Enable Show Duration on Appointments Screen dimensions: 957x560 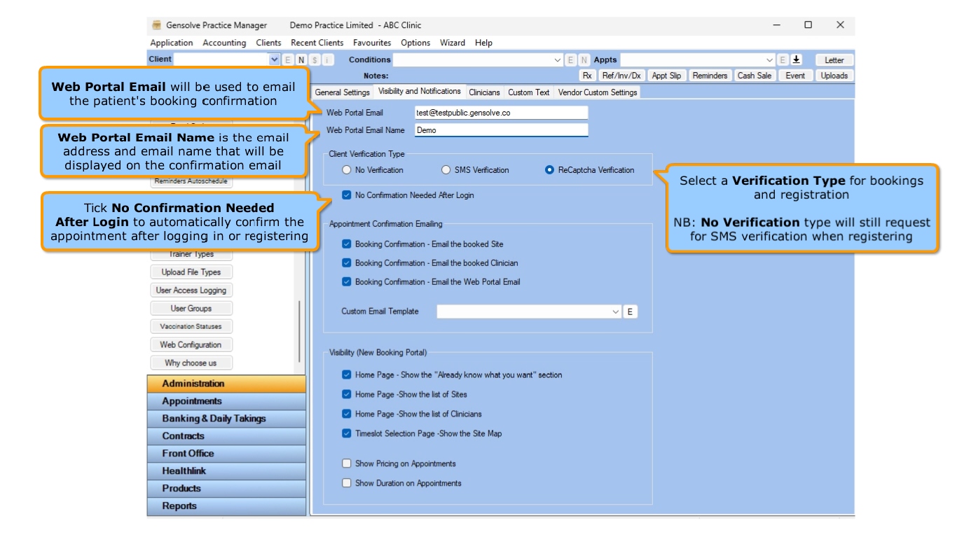pyautogui.click(x=346, y=483)
